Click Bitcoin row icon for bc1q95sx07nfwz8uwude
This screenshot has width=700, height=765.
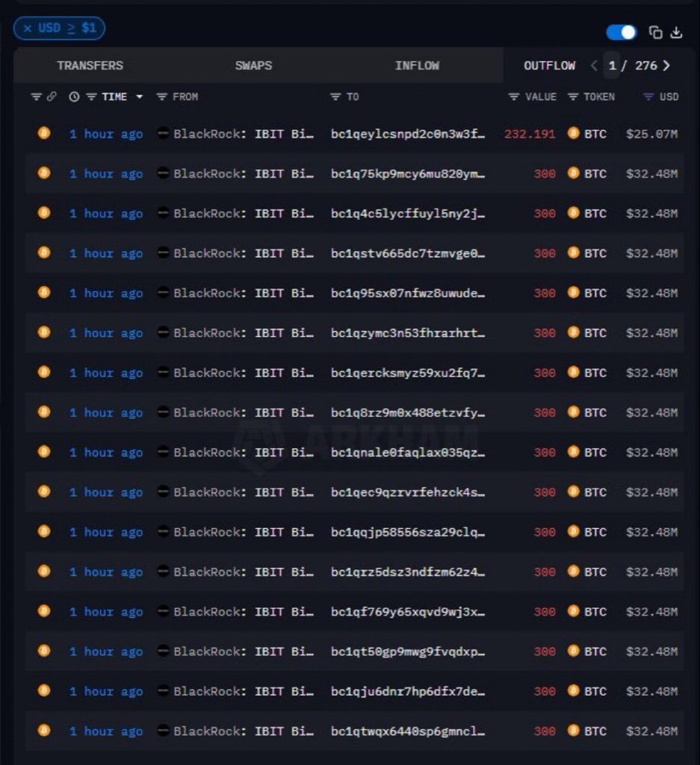pos(44,292)
